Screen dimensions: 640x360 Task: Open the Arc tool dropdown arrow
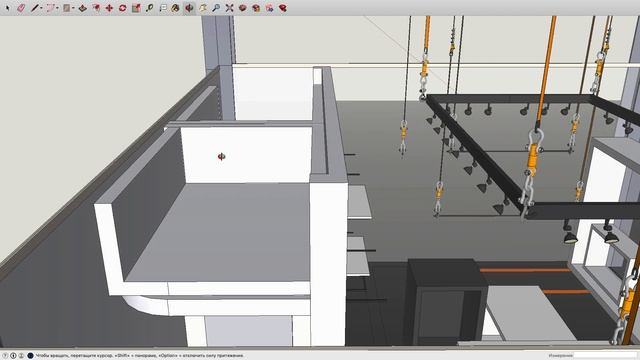coord(57,8)
